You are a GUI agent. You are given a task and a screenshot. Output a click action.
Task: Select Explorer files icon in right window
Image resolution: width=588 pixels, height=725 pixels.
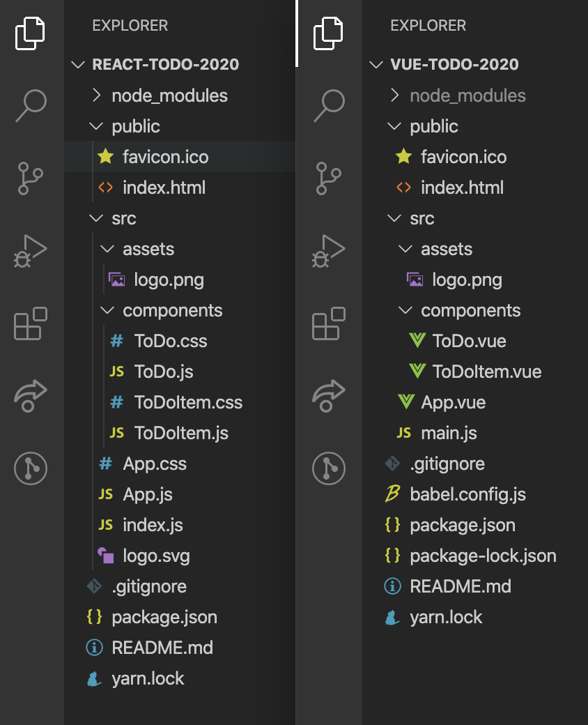[328, 33]
